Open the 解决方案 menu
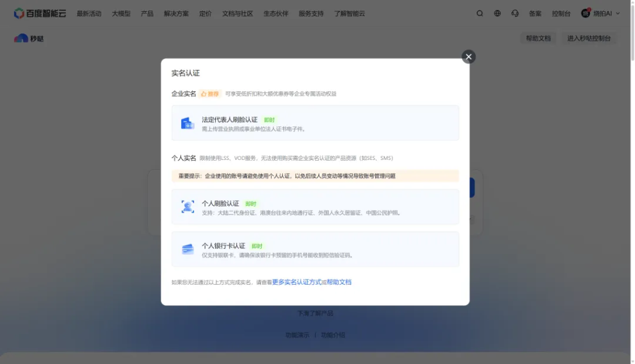The width and height of the screenshot is (635, 364). pos(176,13)
